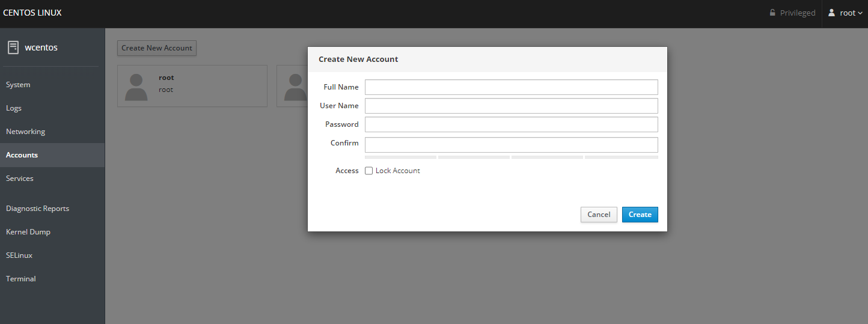This screenshot has width=868, height=324.
Task: Focus the Full Name input field
Action: 512,87
